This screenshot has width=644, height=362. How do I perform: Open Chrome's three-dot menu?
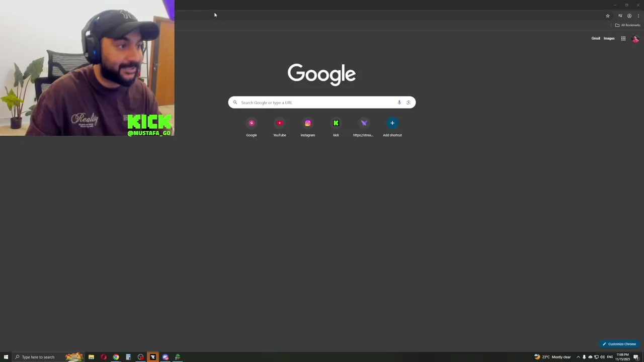pyautogui.click(x=638, y=16)
